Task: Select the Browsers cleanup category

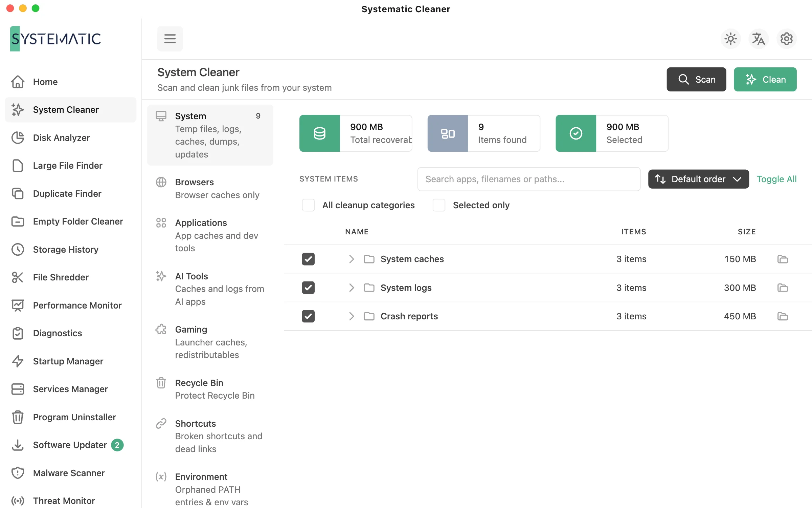Action: tap(210, 189)
